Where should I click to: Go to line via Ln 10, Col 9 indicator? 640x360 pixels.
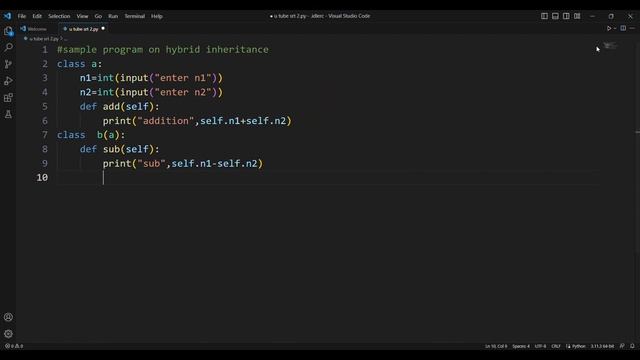point(496,346)
